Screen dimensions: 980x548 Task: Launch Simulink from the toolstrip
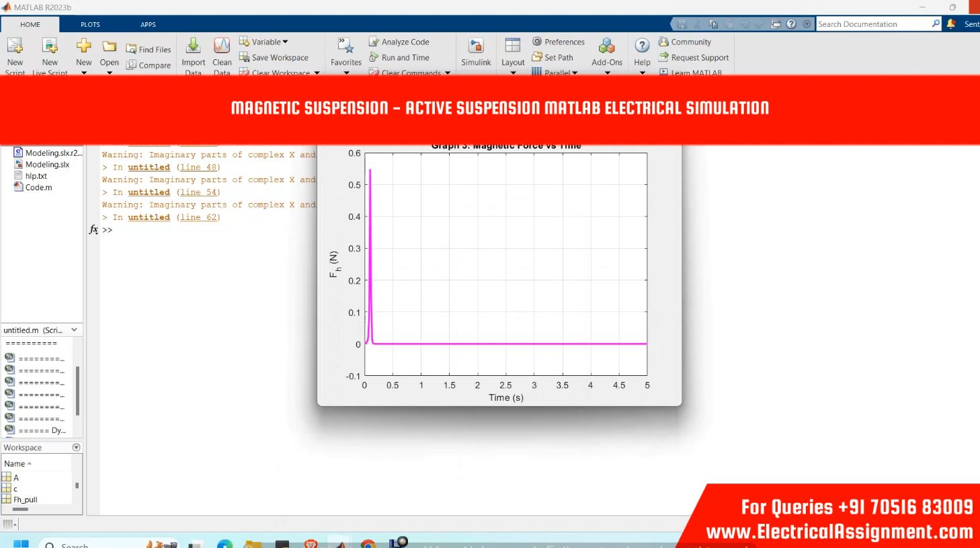(x=476, y=46)
